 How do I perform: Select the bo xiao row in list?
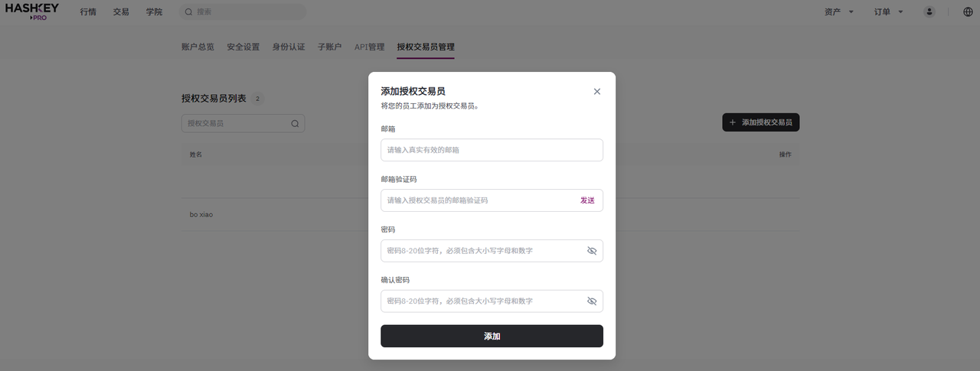click(490, 215)
